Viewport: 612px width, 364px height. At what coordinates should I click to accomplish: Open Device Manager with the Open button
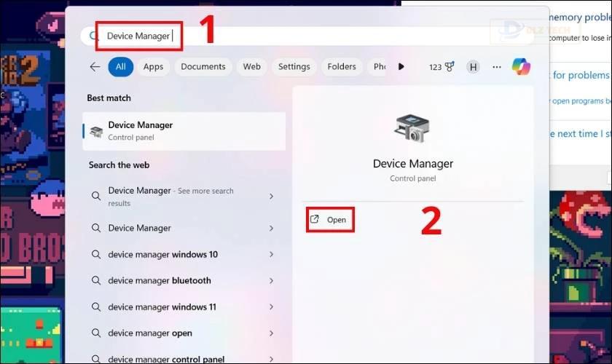pos(330,220)
